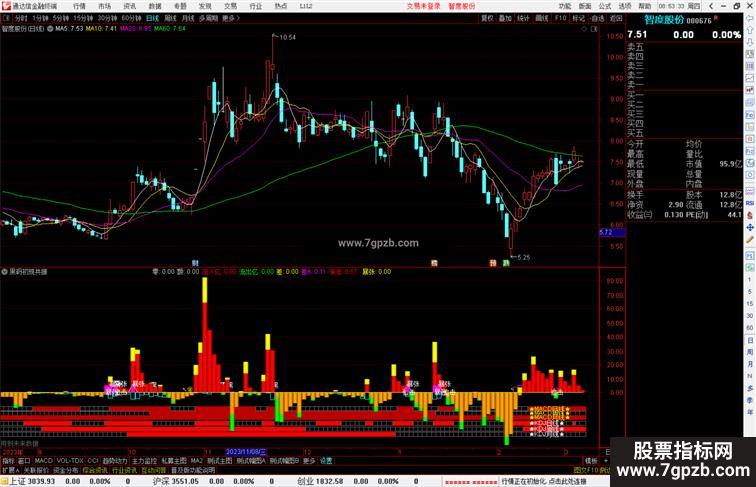Click the 指标 tab in bottom bar
The image size is (756, 487).
point(8,461)
